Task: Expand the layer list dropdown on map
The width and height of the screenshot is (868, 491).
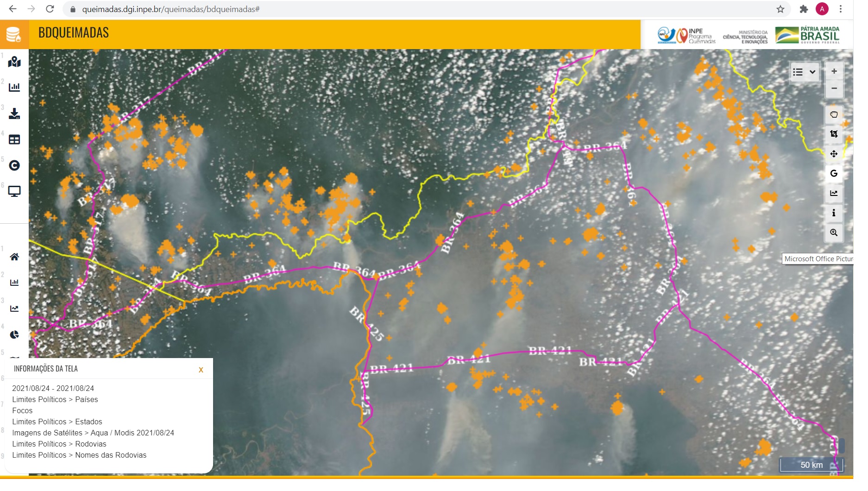Action: pyautogui.click(x=804, y=72)
